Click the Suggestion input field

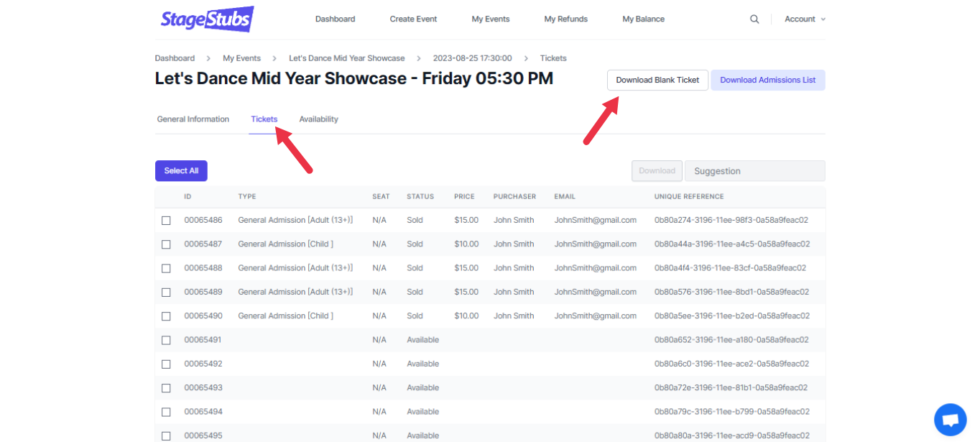pos(754,171)
